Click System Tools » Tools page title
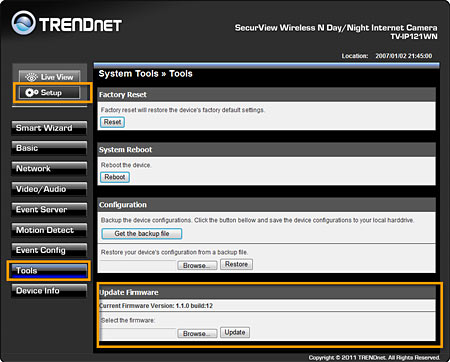The image size is (450, 362). tap(145, 74)
